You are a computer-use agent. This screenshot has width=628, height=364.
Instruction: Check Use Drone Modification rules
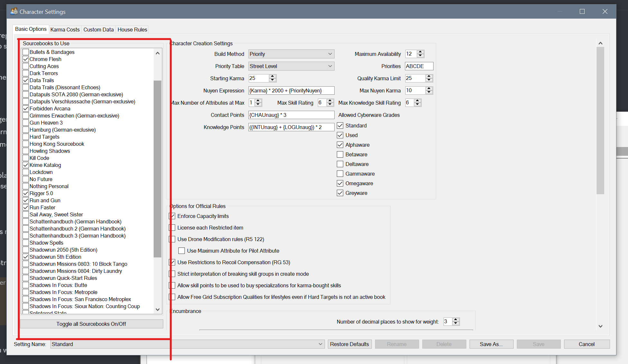tap(172, 239)
